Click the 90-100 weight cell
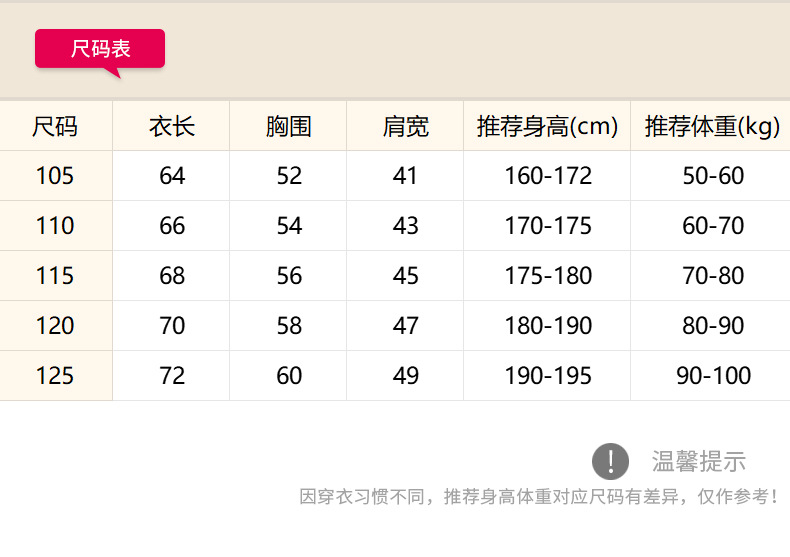 pyautogui.click(x=713, y=376)
